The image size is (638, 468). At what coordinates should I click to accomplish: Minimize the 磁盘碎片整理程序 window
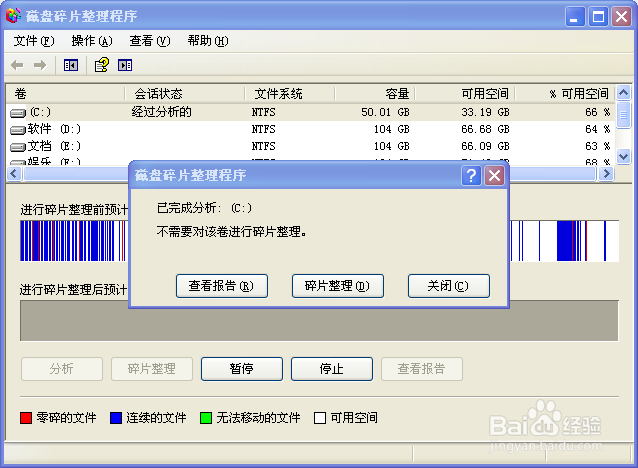(575, 17)
